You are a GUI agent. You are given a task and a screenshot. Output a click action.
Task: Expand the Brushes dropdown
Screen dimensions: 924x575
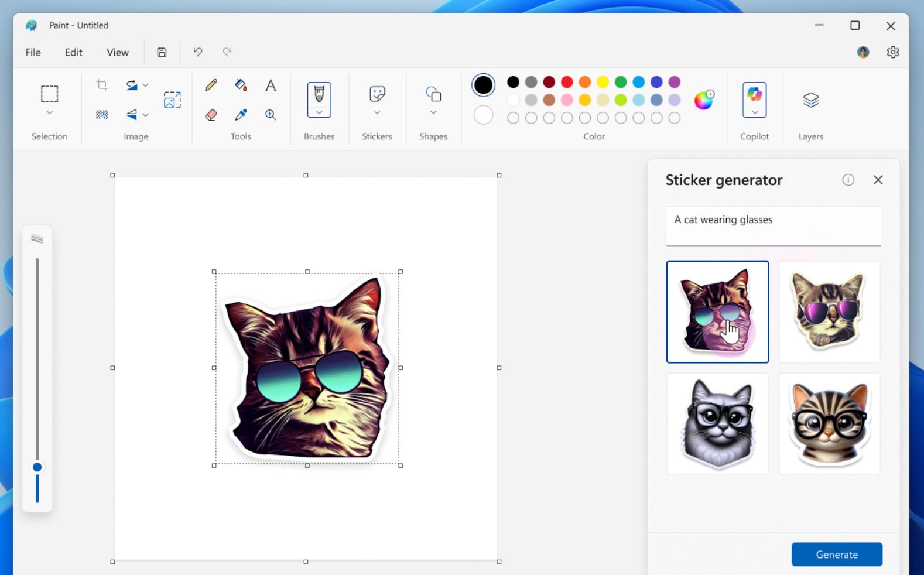click(319, 112)
